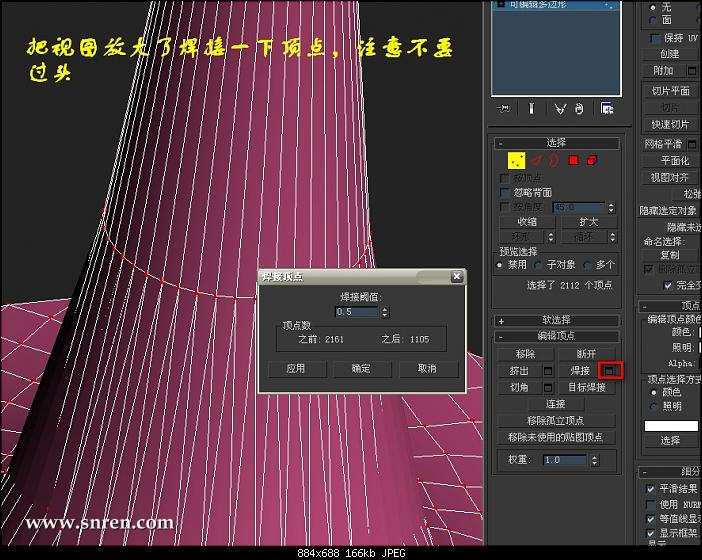Toggle 完全交互 checkbox
702x560 pixels.
coord(668,285)
